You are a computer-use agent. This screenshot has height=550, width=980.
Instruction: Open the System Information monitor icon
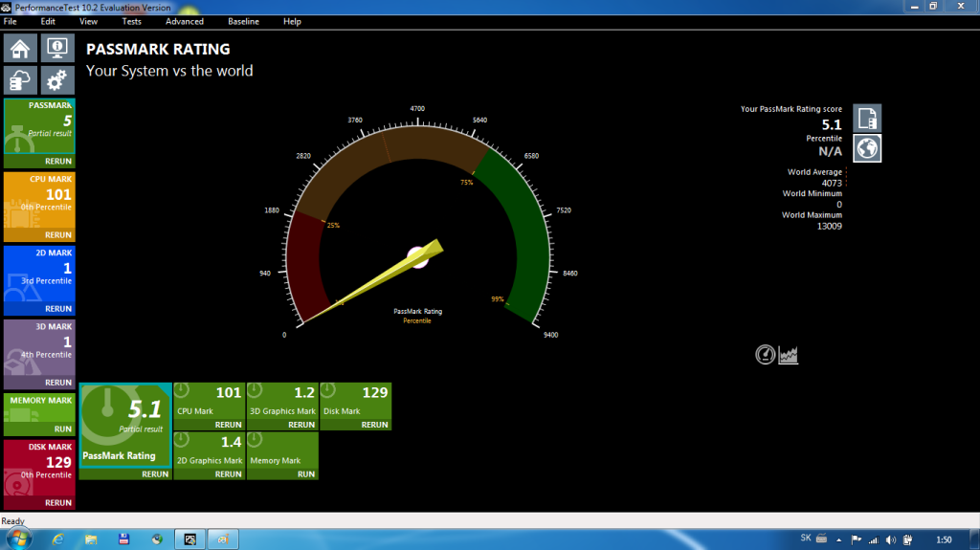tap(56, 48)
